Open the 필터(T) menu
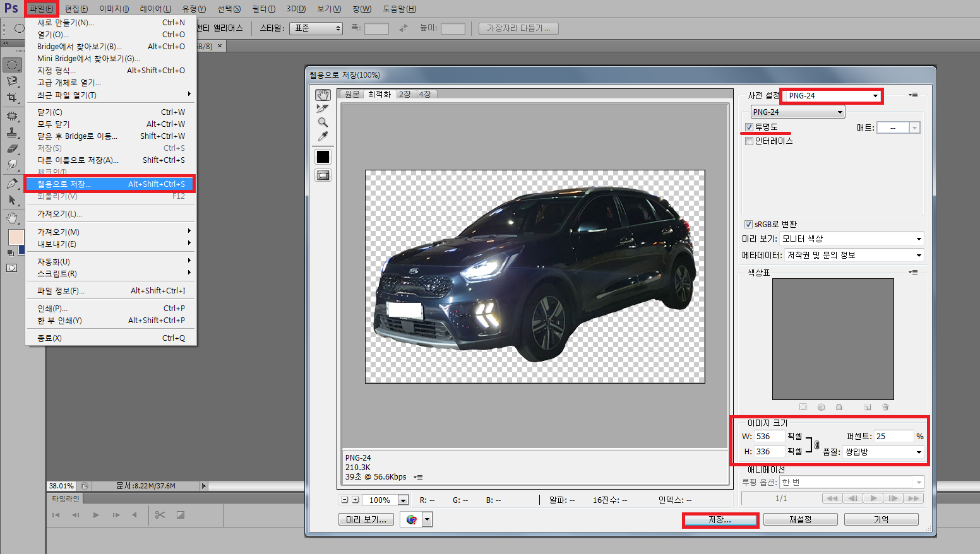This screenshot has width=980, height=554. tap(263, 9)
